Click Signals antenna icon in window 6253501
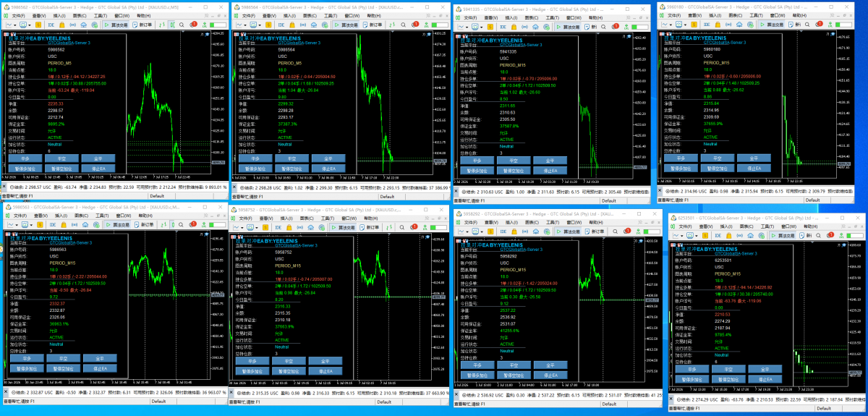Screen dimensions: 868x416 (x=739, y=236)
